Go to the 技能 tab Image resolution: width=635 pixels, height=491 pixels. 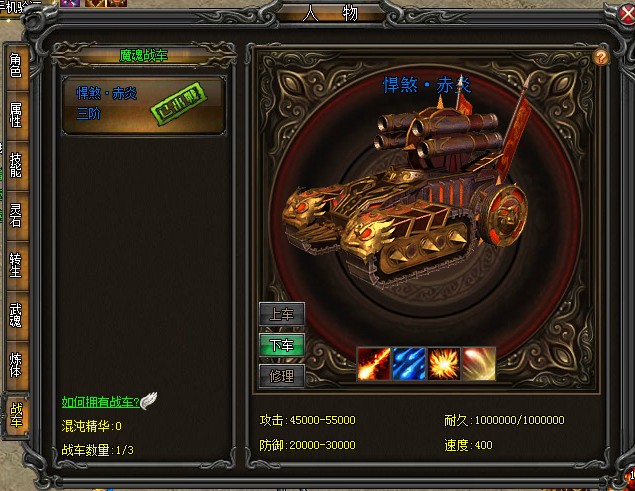(16, 165)
